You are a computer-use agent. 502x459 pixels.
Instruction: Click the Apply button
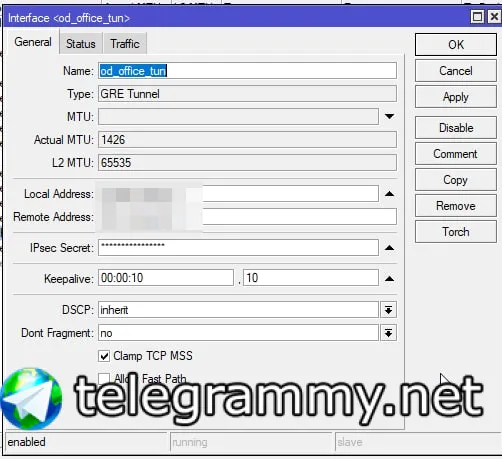[x=456, y=97]
